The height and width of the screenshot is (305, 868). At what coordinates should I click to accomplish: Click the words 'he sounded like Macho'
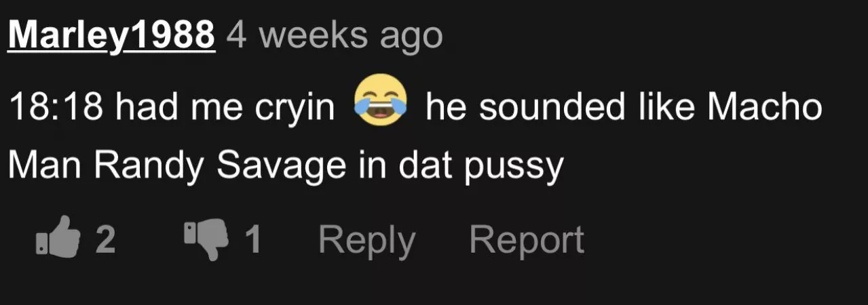(624, 108)
